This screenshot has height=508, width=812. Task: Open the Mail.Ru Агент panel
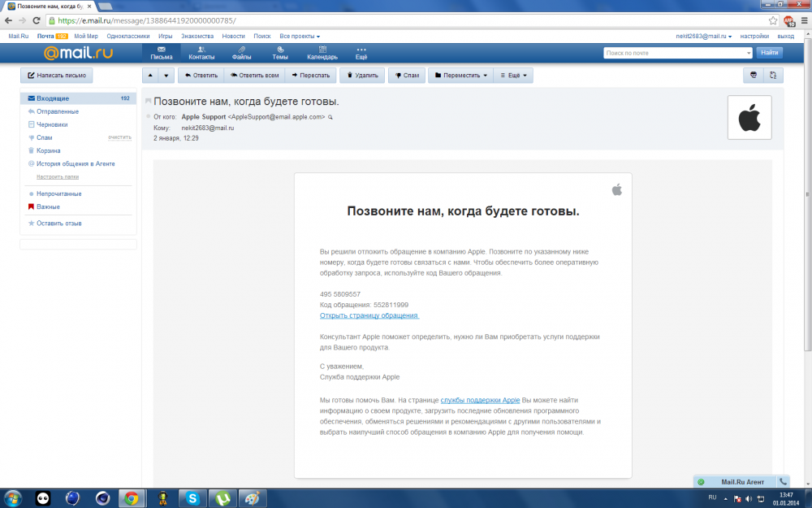point(742,481)
